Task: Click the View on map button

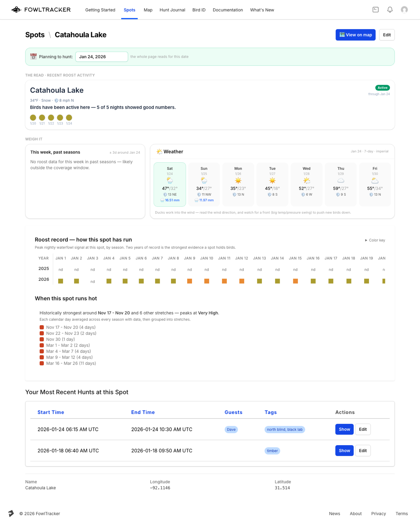Action: [355, 35]
